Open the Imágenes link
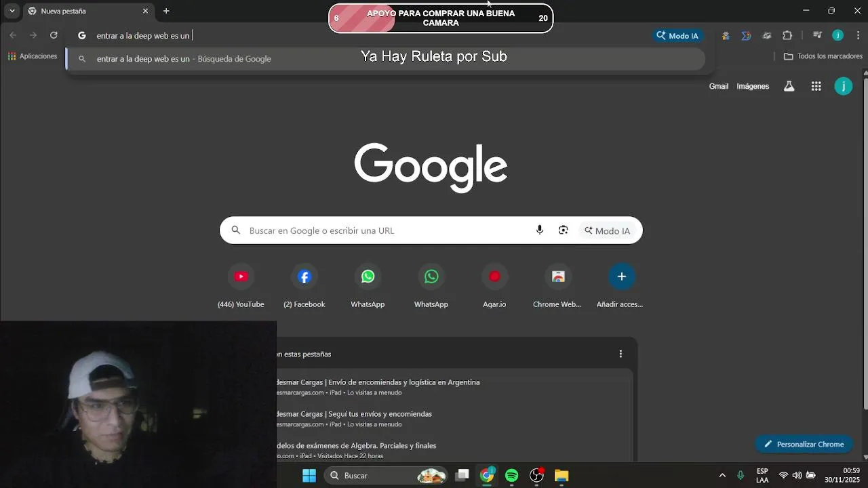Viewport: 868px width, 488px height. coord(753,86)
